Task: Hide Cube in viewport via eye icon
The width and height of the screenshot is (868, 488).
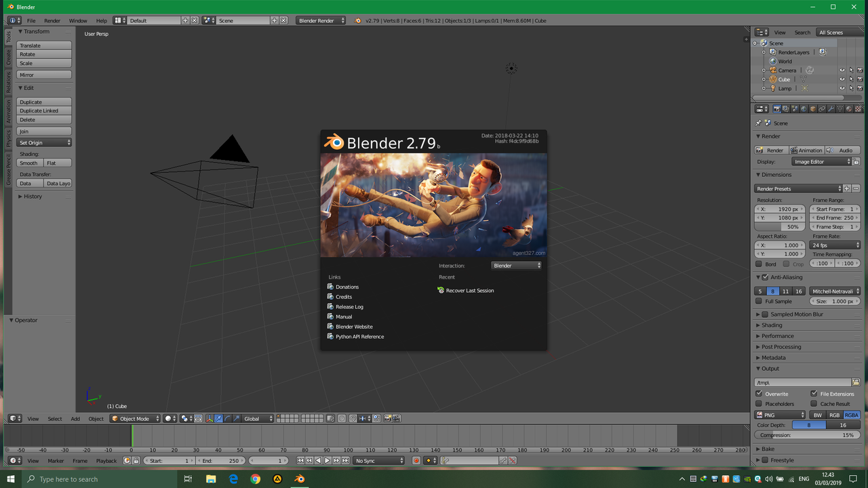Action: 842,79
